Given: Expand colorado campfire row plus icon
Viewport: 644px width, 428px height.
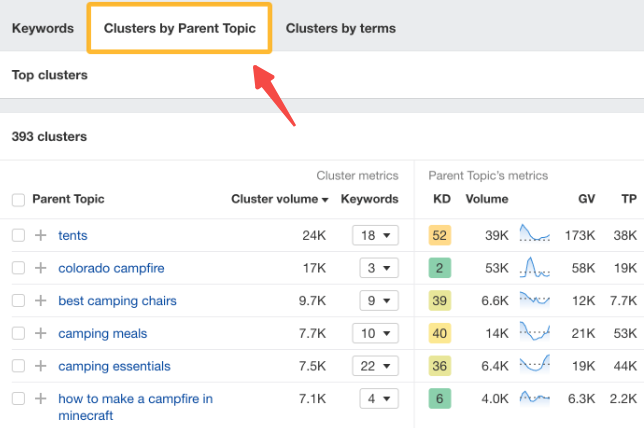Looking at the screenshot, I should click(x=41, y=268).
